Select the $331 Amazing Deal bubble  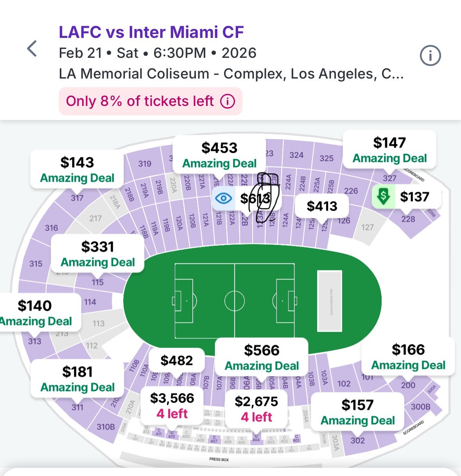(98, 254)
